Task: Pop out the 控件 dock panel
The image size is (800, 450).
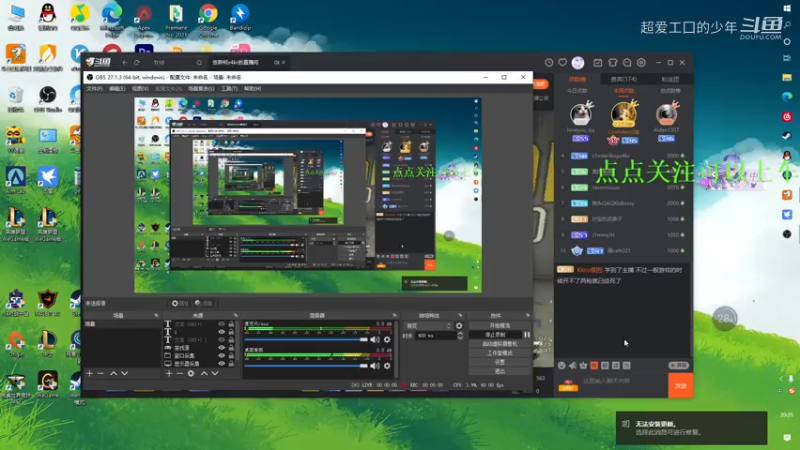Action: coord(528,315)
